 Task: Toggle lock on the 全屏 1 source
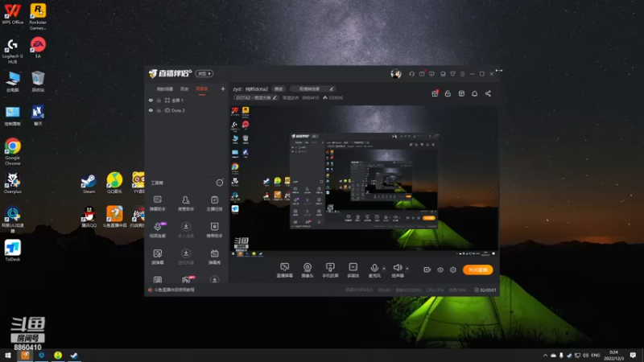pyautogui.click(x=159, y=100)
